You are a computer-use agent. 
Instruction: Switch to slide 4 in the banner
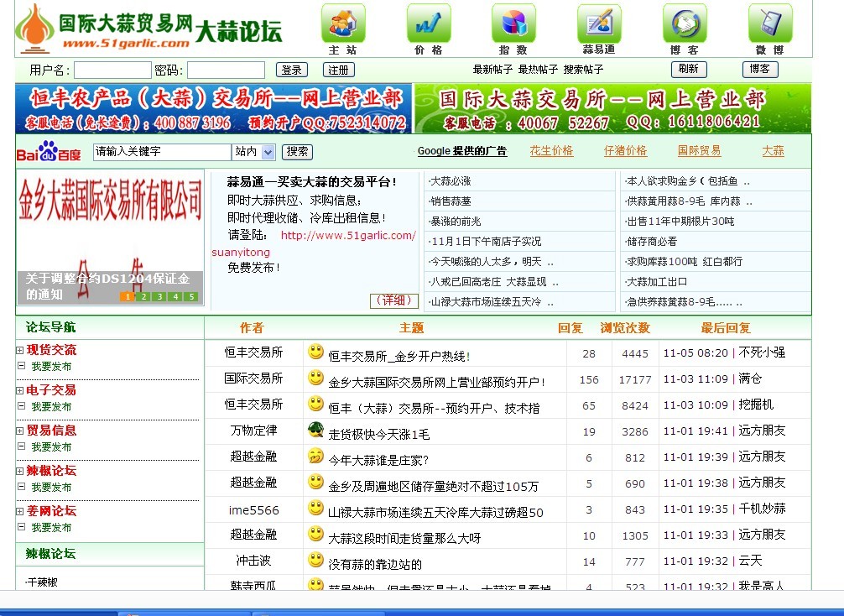tap(175, 296)
